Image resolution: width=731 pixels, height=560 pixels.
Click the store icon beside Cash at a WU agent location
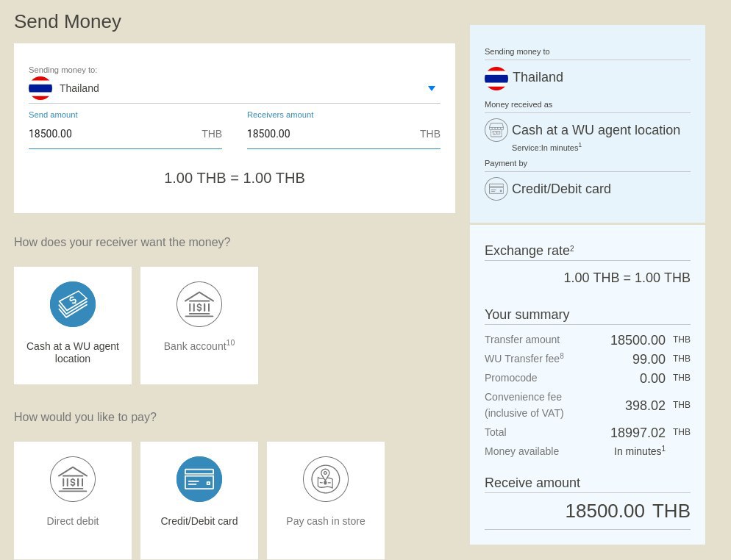pyautogui.click(x=496, y=130)
